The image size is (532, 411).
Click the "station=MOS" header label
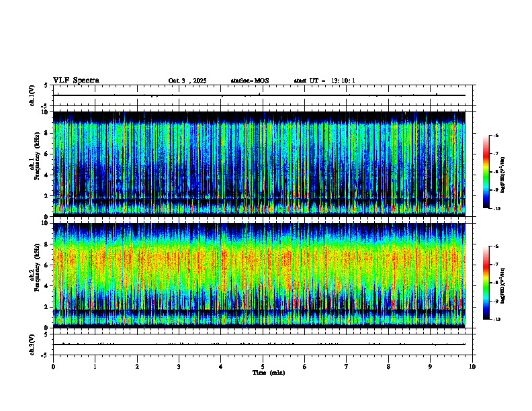point(250,81)
